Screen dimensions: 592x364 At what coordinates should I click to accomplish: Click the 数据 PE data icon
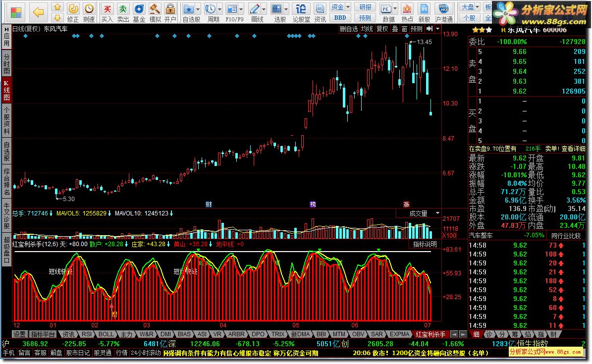pyautogui.click(x=385, y=9)
